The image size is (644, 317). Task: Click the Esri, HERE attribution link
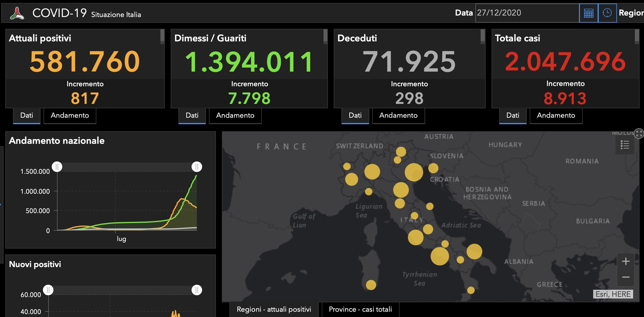click(x=613, y=294)
